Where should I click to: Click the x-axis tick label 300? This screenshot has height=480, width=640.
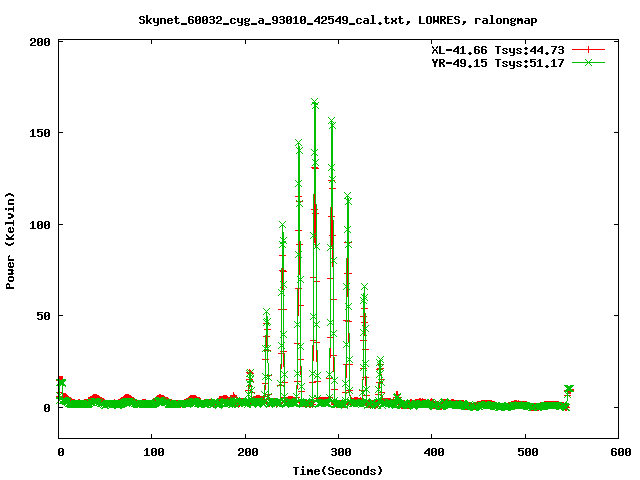click(341, 452)
